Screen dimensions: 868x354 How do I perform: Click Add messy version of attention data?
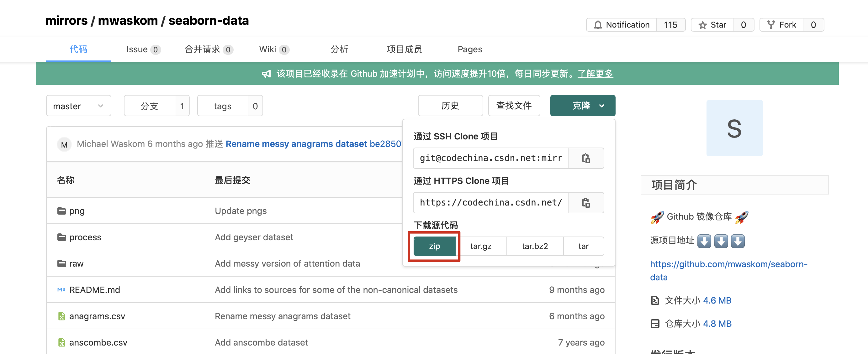click(288, 263)
